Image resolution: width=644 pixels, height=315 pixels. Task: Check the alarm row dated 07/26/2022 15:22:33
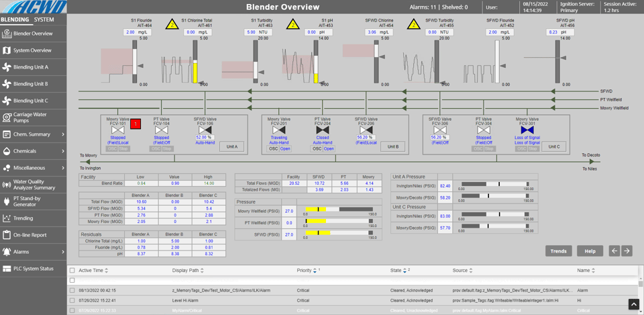tap(72, 310)
